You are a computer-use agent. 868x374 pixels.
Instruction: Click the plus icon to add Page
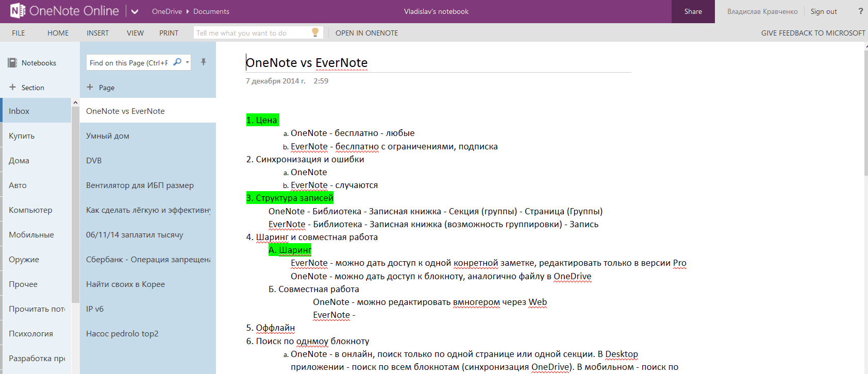pyautogui.click(x=90, y=87)
